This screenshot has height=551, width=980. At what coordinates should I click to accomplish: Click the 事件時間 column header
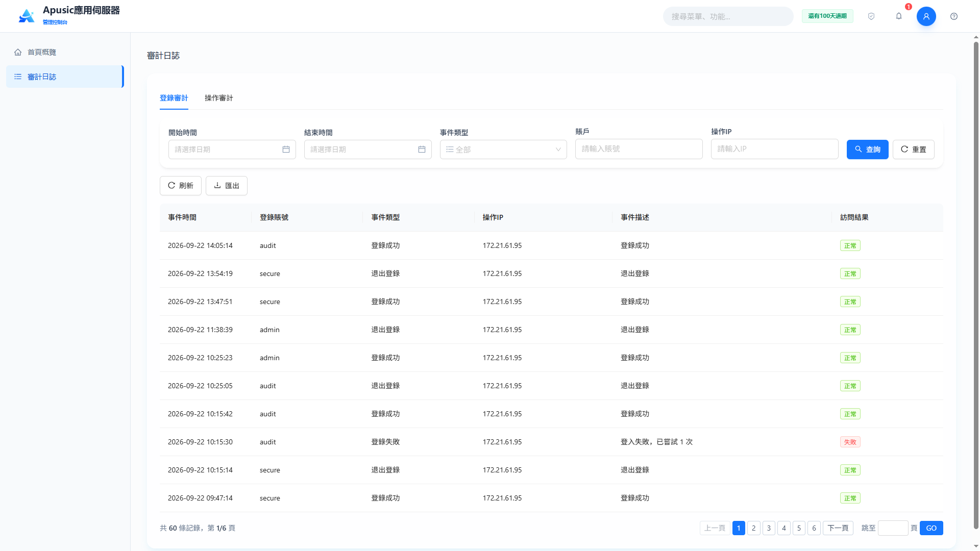182,217
